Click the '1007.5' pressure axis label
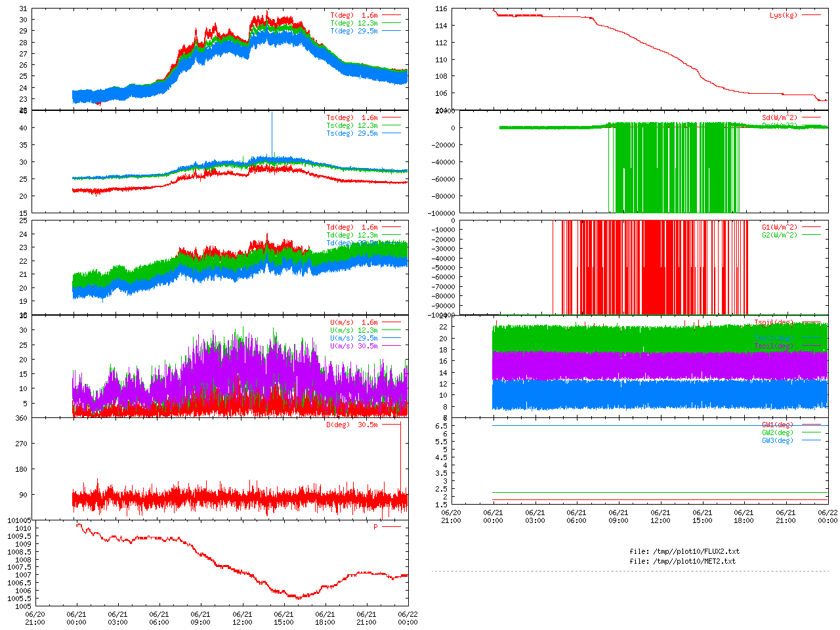Image resolution: width=840 pixels, height=630 pixels. pos(19,567)
